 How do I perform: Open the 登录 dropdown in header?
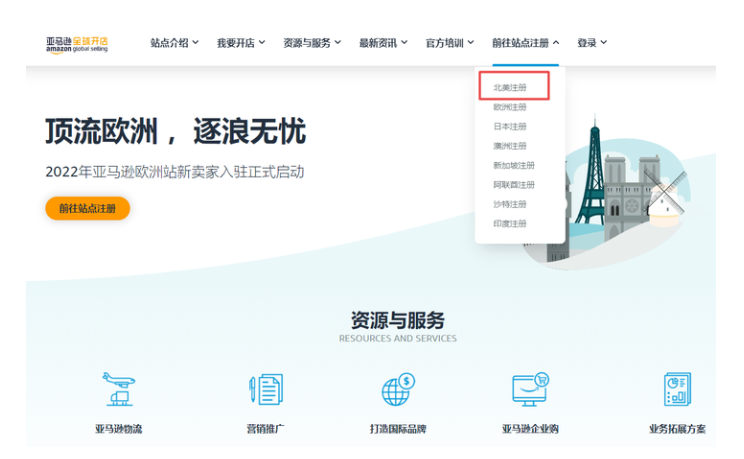tap(592, 43)
